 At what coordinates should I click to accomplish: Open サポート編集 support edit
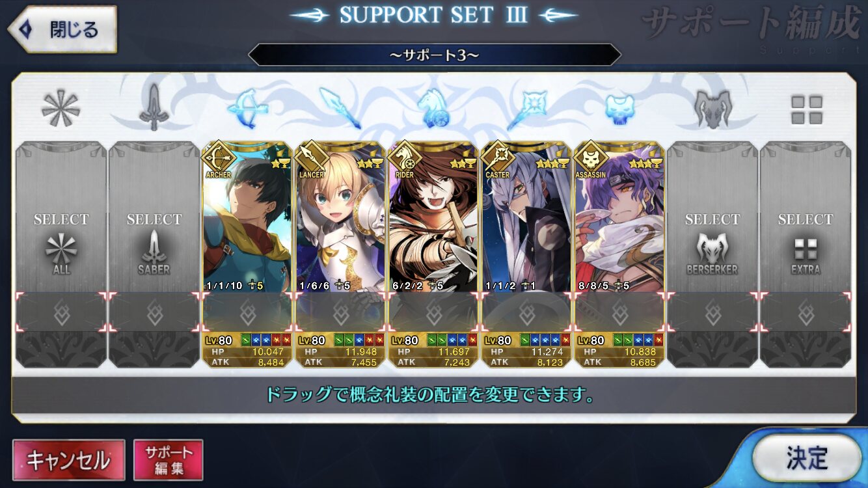pyautogui.click(x=169, y=460)
